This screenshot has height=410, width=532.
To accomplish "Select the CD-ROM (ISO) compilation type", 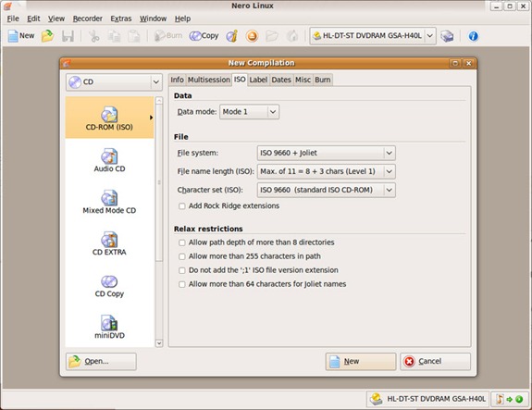I will tap(109, 118).
